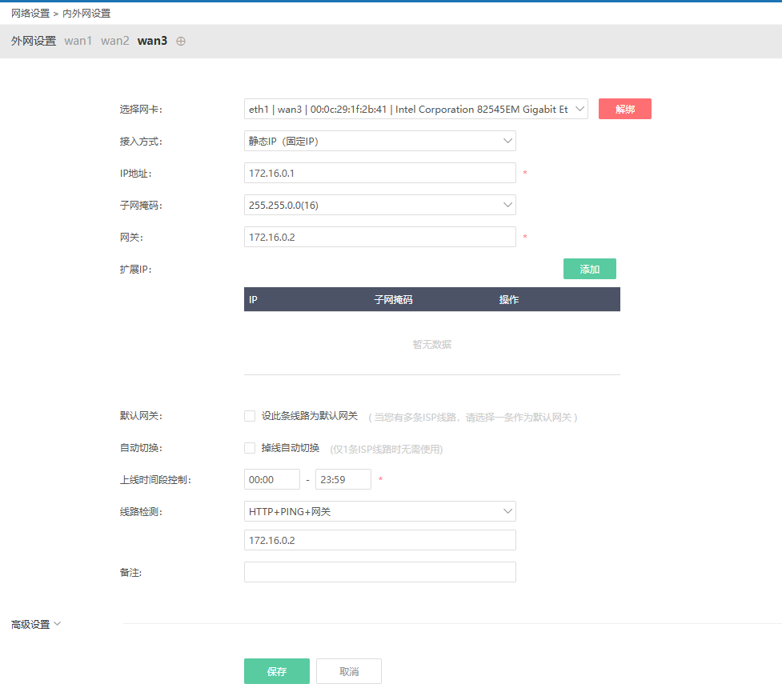Click the 23:59 end time field
Screen dimensions: 782x700
pos(343,480)
